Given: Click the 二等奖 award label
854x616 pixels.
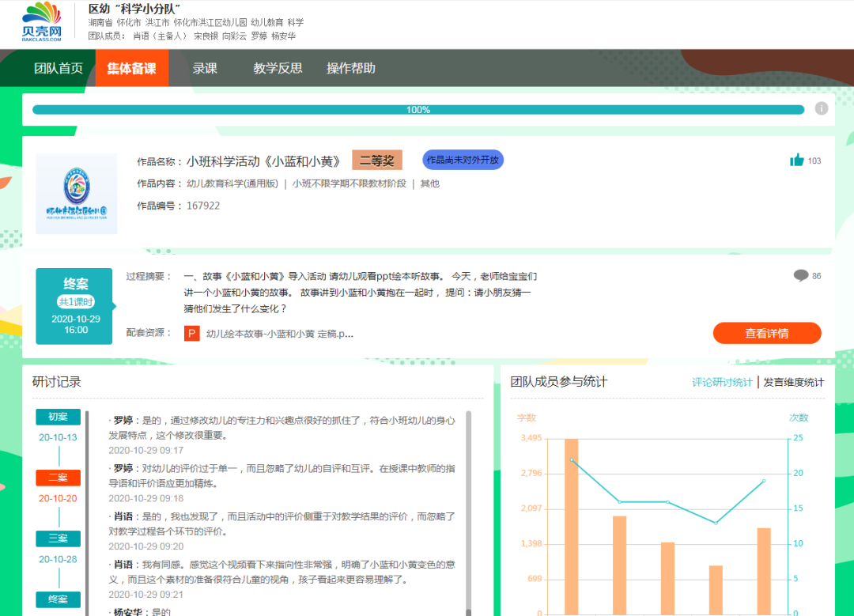Looking at the screenshot, I should click(377, 160).
